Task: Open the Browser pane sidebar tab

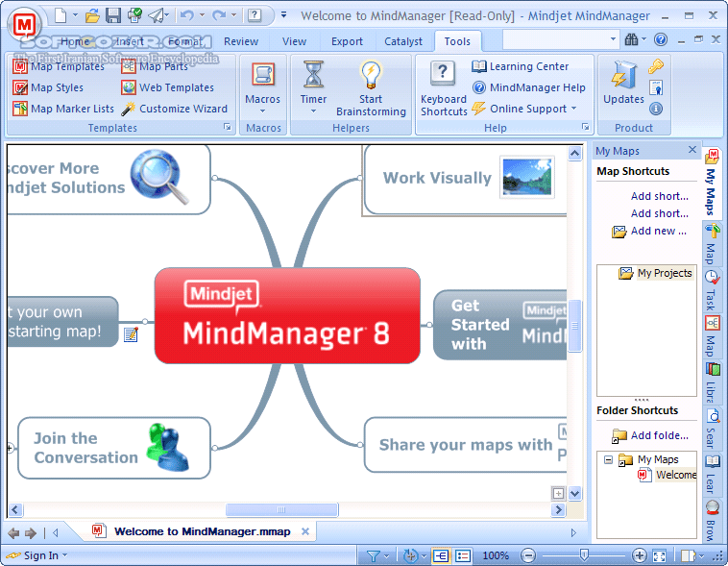Action: 712,521
